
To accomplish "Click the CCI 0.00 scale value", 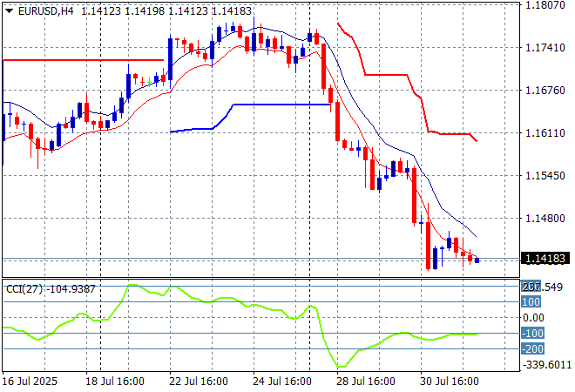I will coord(533,318).
